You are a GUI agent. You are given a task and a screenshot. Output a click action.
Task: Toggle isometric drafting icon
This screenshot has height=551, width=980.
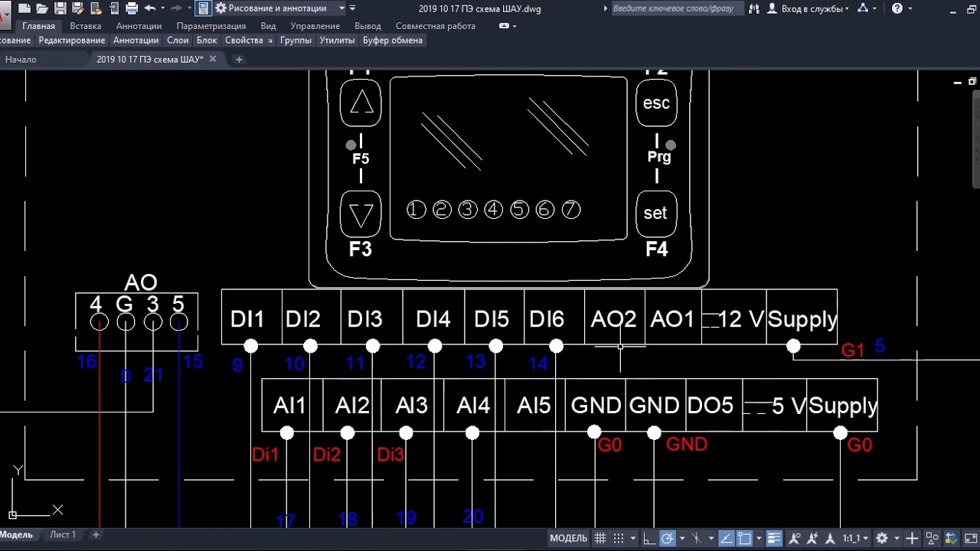[x=696, y=538]
